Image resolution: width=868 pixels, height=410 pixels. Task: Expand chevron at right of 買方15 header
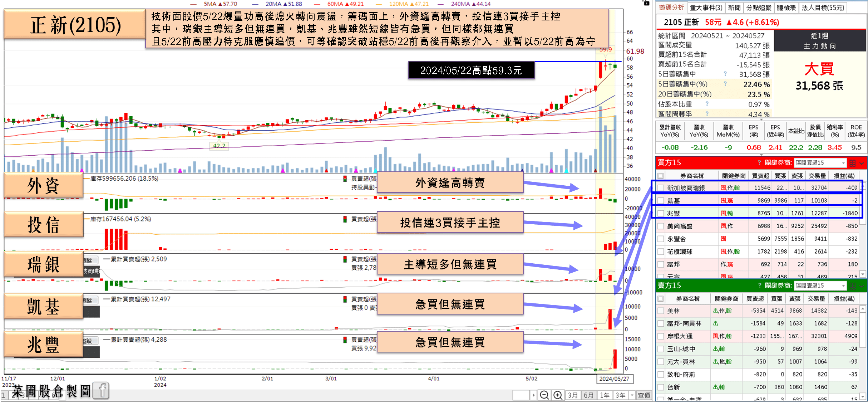click(x=862, y=163)
